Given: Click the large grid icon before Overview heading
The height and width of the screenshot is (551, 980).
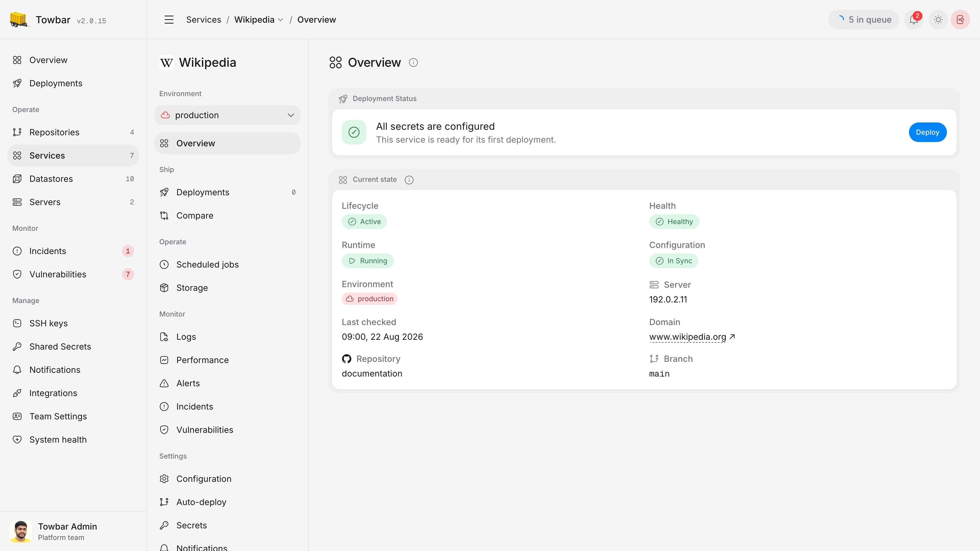Looking at the screenshot, I should [x=336, y=62].
